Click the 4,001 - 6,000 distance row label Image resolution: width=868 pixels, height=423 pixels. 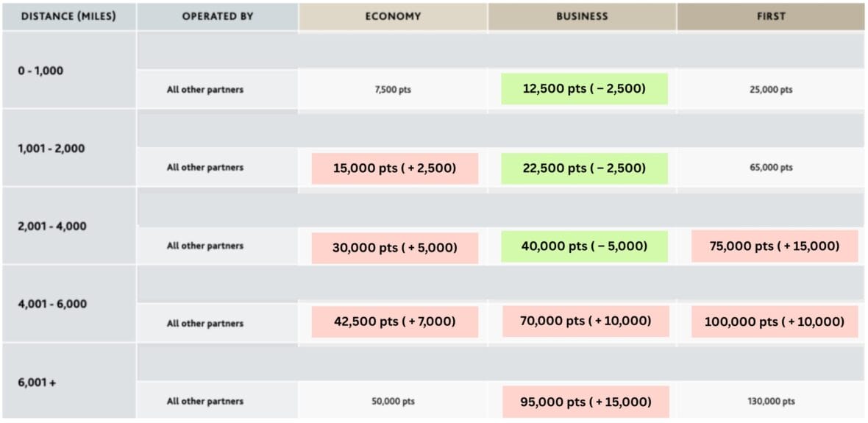pos(51,304)
